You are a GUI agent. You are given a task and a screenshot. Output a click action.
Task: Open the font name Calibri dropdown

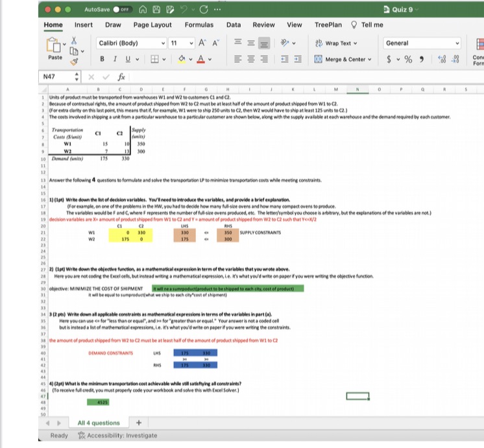point(163,43)
